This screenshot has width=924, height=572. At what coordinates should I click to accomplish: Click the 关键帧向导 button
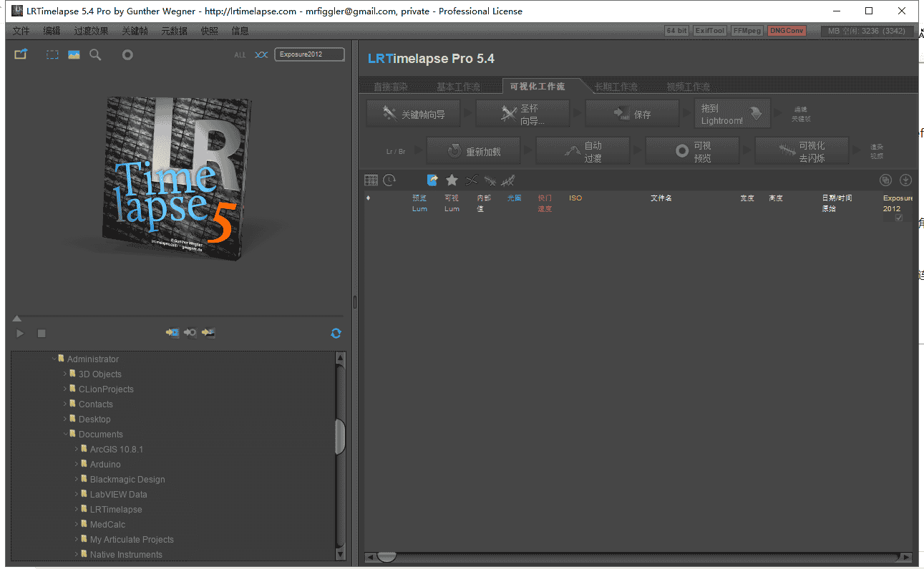point(413,114)
